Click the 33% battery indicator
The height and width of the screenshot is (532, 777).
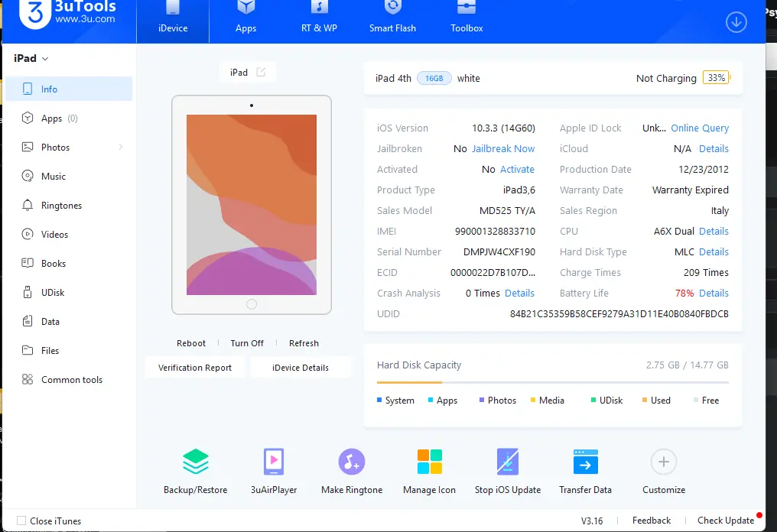pyautogui.click(x=716, y=78)
